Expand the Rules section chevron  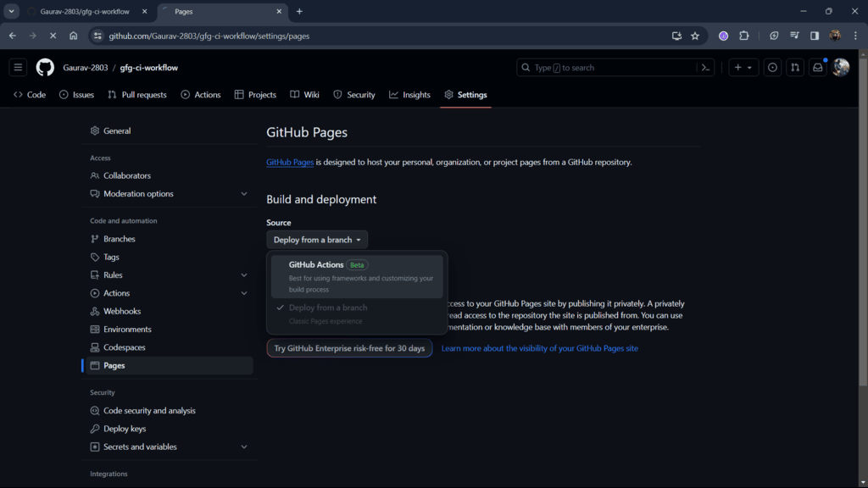pyautogui.click(x=244, y=275)
